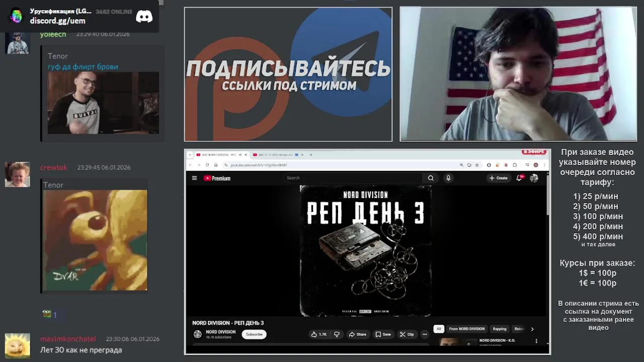Viewport: 644px width, 362px height.
Task: Open the NORD DIVISION channel name link
Action: tap(221, 332)
